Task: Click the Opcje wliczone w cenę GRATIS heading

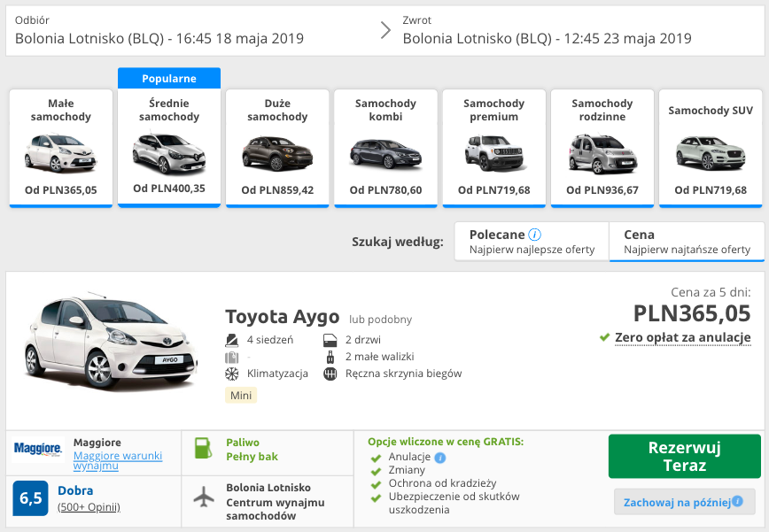Action: point(446,442)
